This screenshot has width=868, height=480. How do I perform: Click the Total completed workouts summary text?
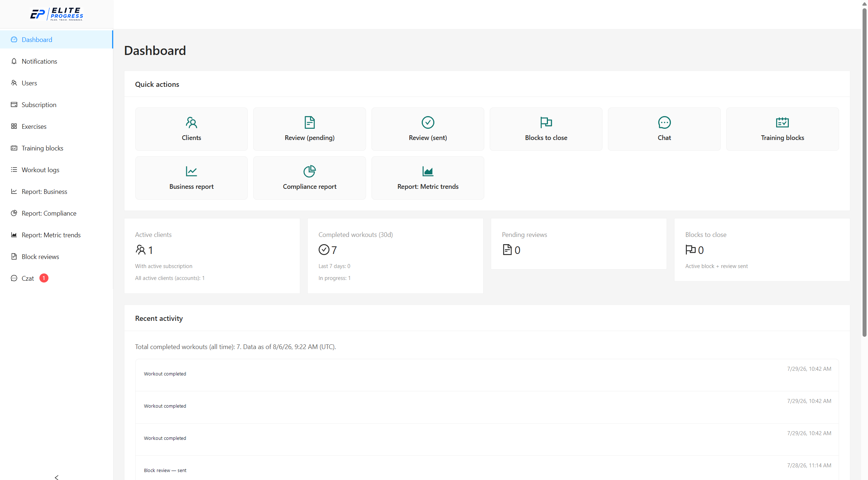pos(235,347)
